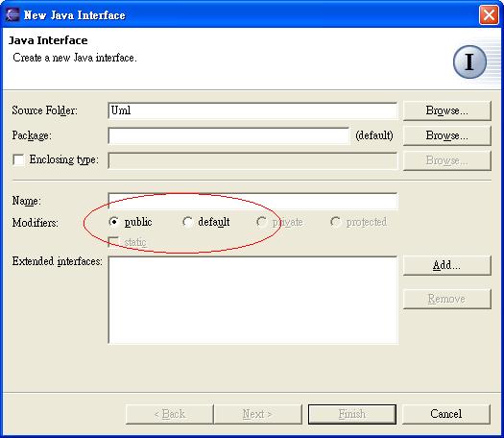The width and height of the screenshot is (504, 438).
Task: Click the Finish button
Action: point(352,414)
